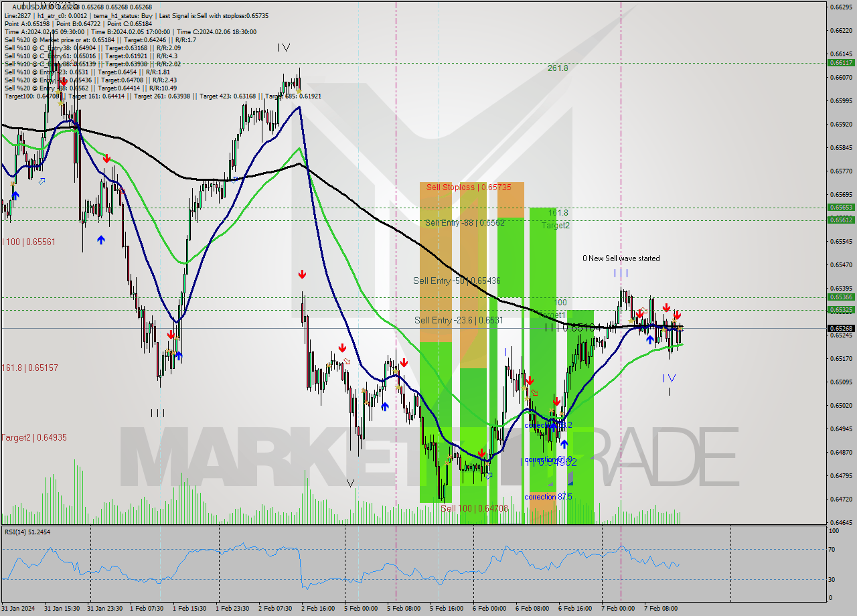Click the '7 Feb 00:00' time axis label
The width and height of the screenshot is (857, 616).
(x=618, y=609)
